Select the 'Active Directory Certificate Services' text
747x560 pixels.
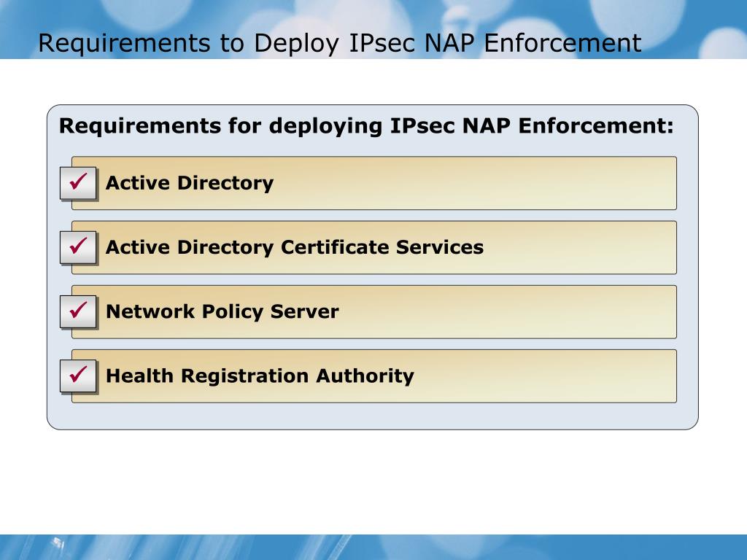(295, 247)
